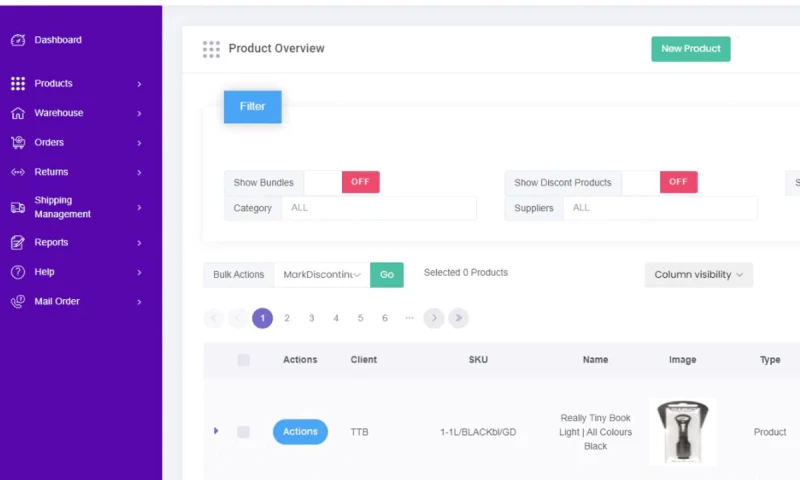Click the SKU column header
Viewport: 800px width, 480px height.
click(x=478, y=360)
